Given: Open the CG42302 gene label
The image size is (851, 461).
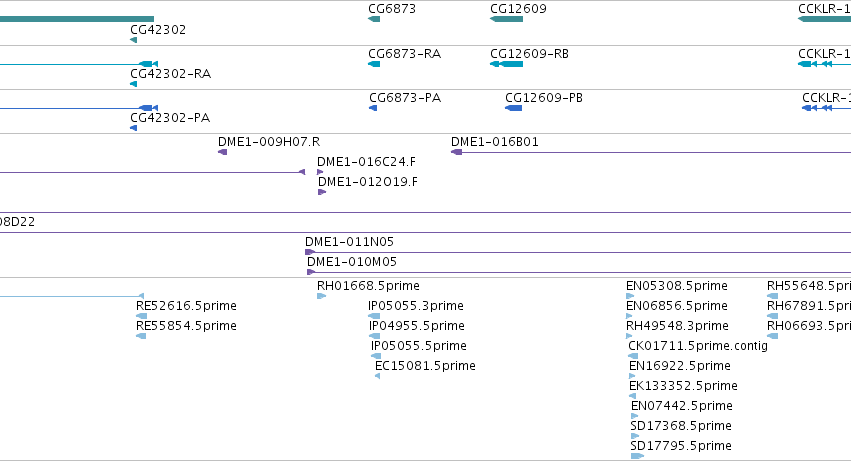Looking at the screenshot, I should (158, 30).
